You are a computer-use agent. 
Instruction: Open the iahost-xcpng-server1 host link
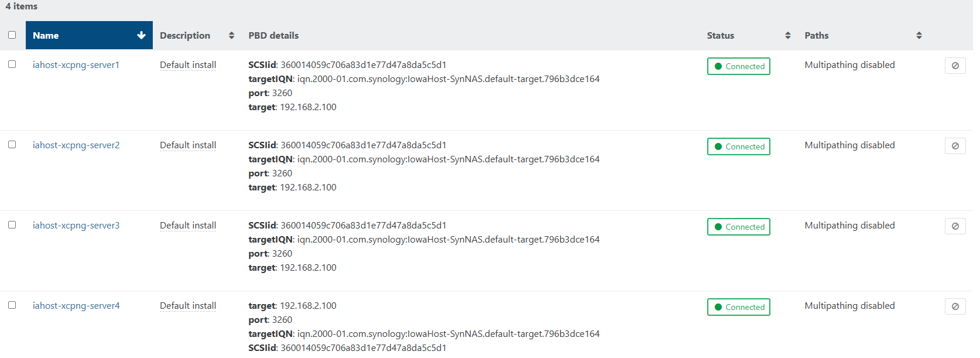pos(76,65)
